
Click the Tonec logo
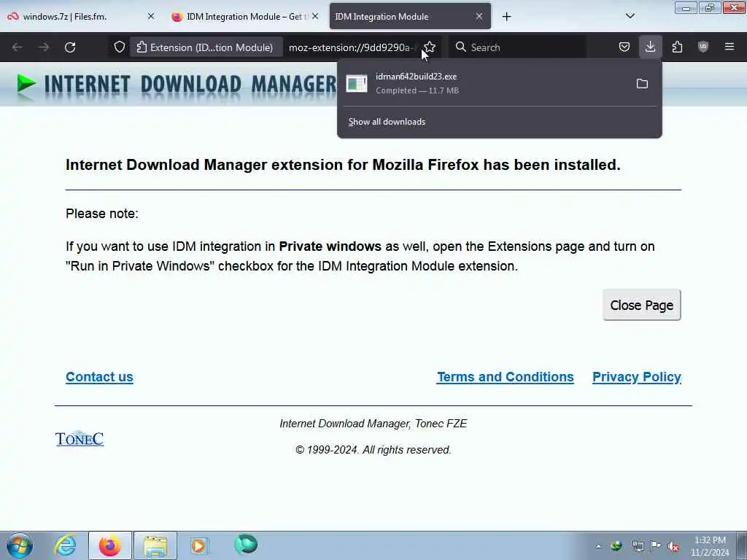pos(80,438)
